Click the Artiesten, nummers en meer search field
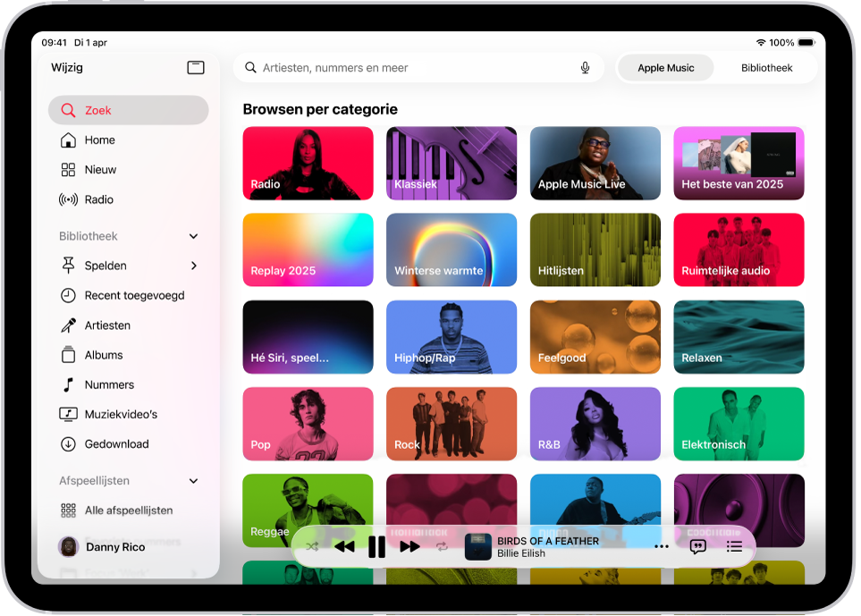861x616 pixels. point(418,68)
